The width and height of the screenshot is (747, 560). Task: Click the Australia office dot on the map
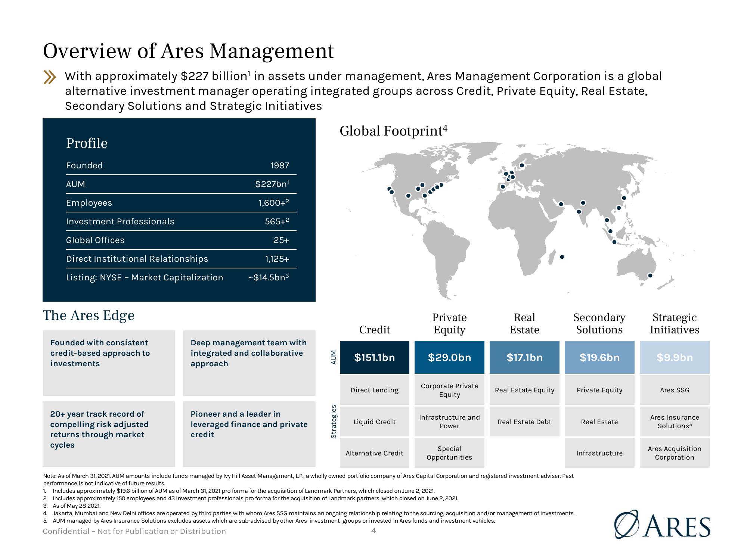[650, 276]
